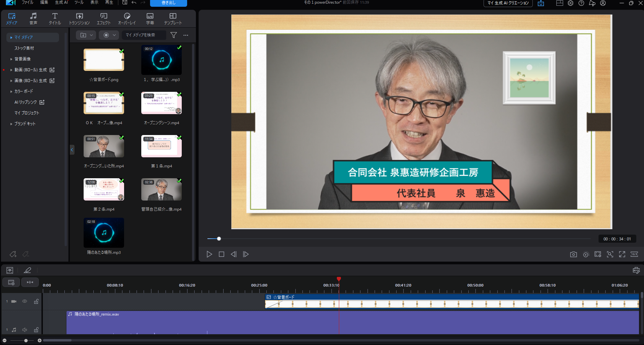Image resolution: width=644 pixels, height=345 pixels.
Task: Open the 編集 menu
Action: 44,3
